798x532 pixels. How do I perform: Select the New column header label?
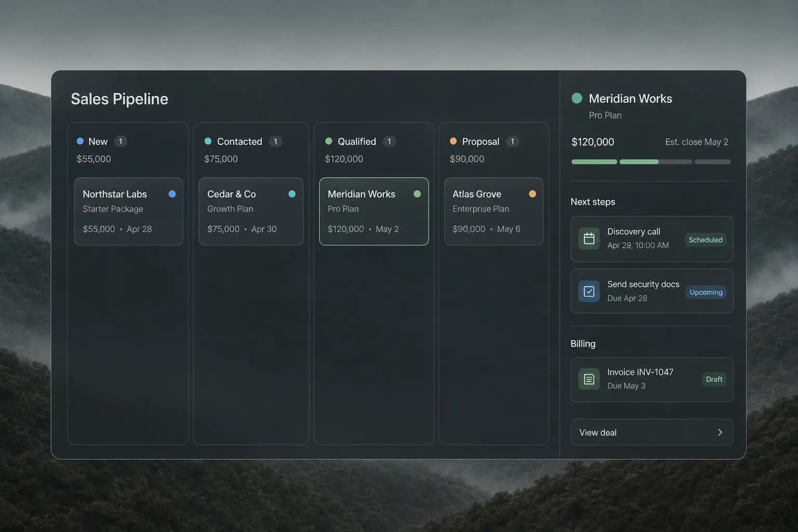coord(98,141)
